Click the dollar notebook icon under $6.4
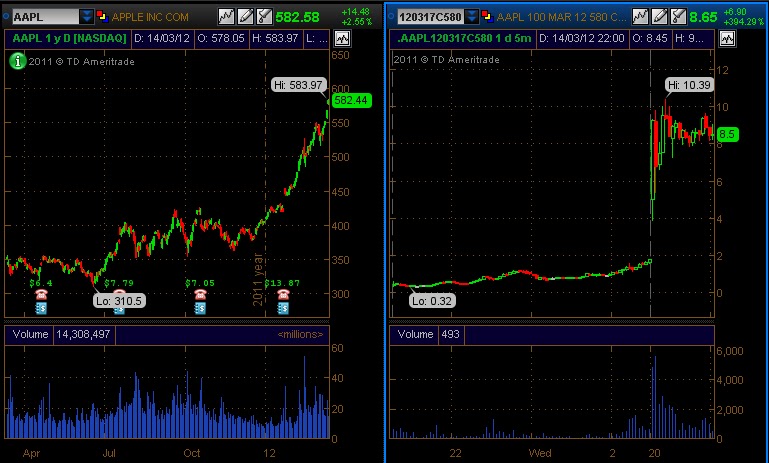 pos(41,308)
